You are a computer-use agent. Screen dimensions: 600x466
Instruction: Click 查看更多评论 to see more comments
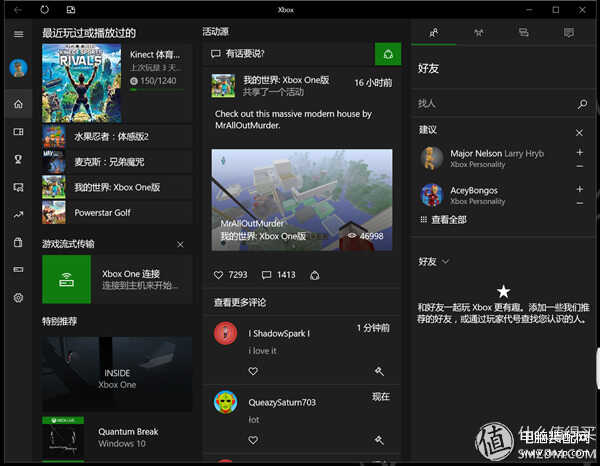tap(240, 303)
